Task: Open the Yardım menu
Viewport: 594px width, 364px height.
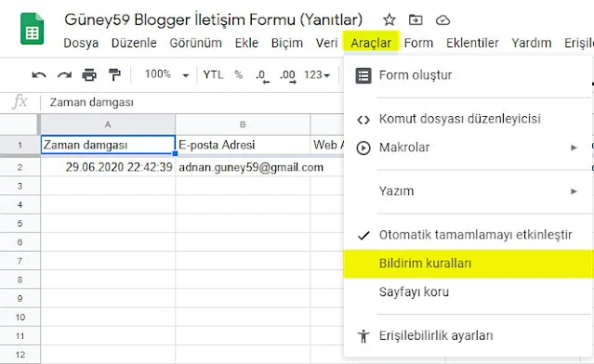Action: (532, 43)
